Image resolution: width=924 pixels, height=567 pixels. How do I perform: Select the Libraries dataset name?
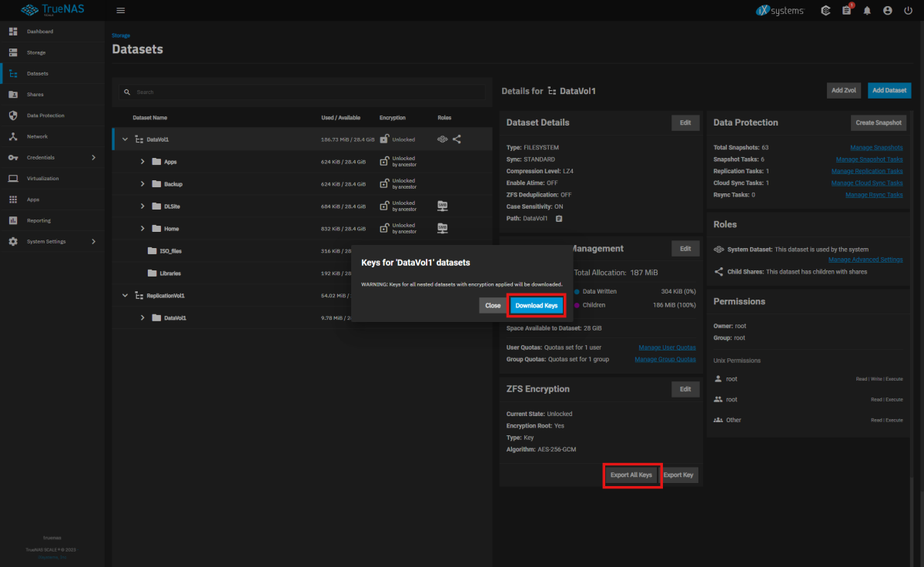pos(170,273)
